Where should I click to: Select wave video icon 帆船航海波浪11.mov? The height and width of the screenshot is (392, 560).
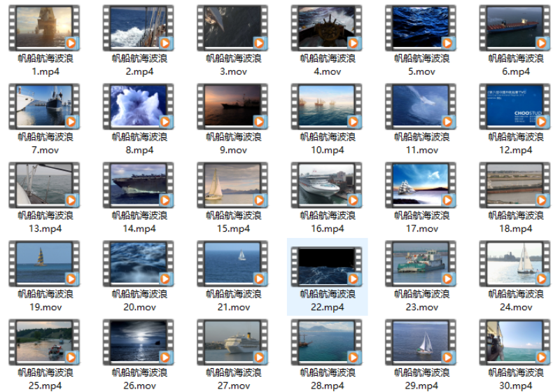coord(421,106)
